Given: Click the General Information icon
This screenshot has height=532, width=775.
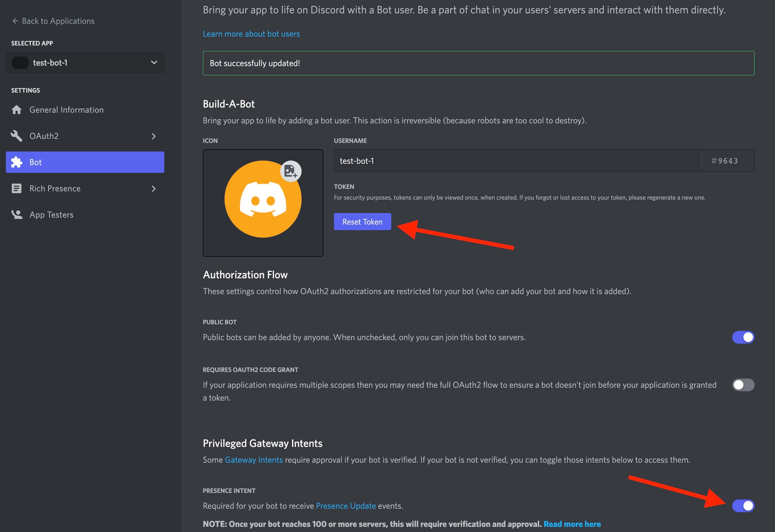Looking at the screenshot, I should [x=16, y=109].
